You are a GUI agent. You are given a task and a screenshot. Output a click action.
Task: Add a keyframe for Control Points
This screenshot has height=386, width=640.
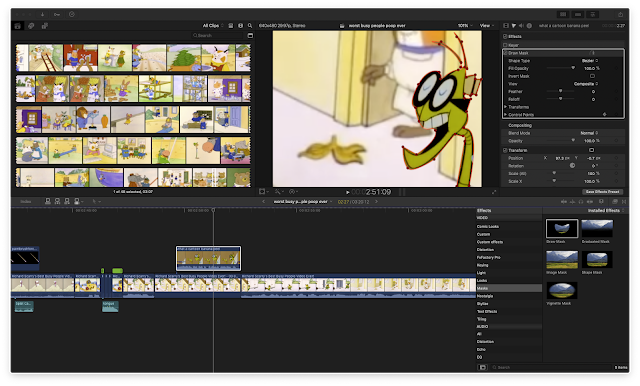[x=604, y=115]
